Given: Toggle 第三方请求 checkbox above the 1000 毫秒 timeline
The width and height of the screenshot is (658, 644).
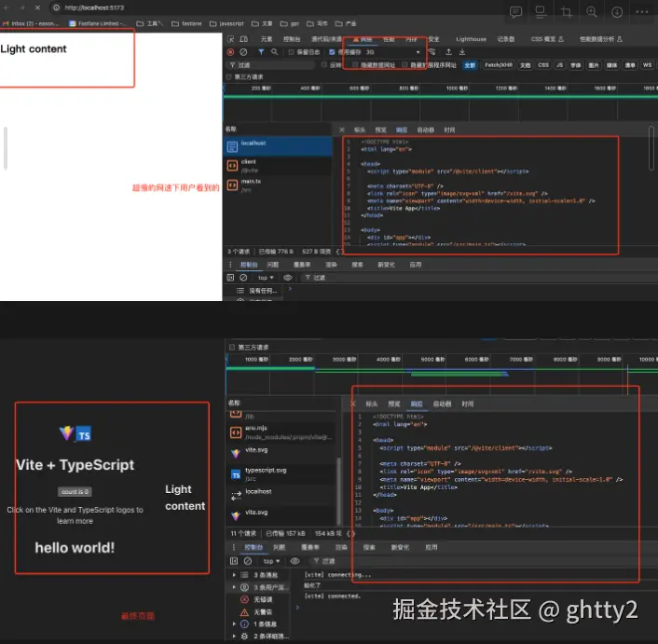Looking at the screenshot, I should click(x=232, y=348).
